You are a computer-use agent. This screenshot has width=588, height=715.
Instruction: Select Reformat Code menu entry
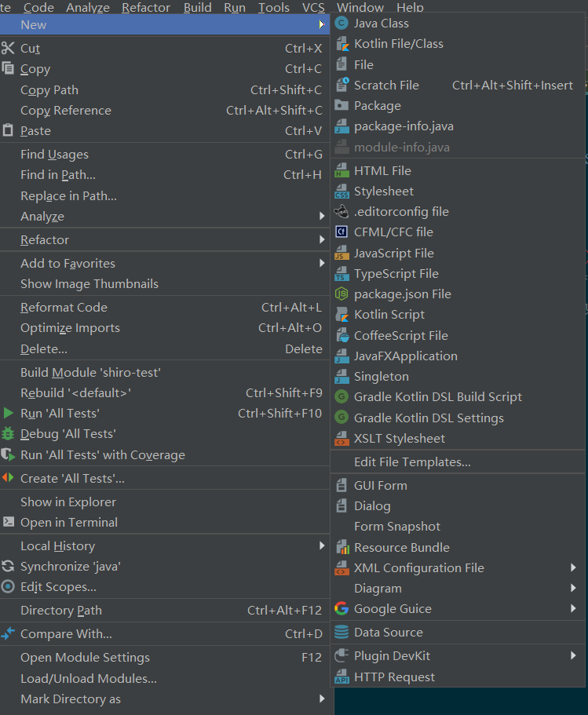[x=165, y=308]
